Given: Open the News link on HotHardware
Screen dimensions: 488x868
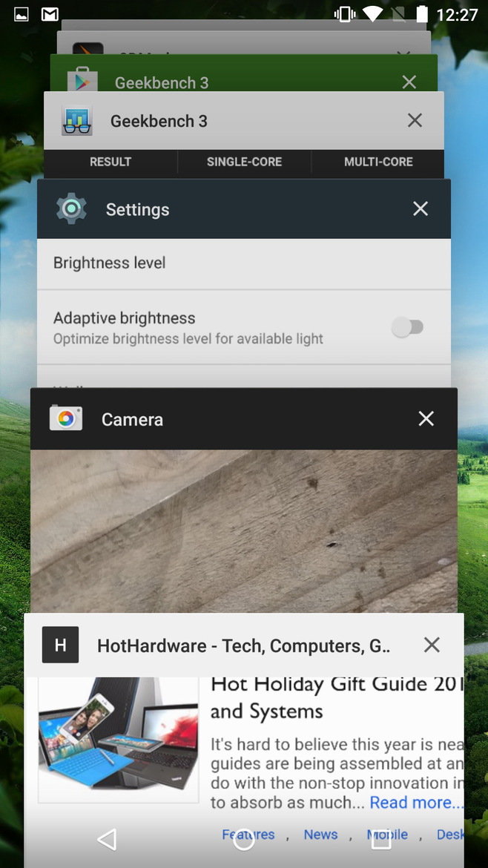Looking at the screenshot, I should 321,834.
